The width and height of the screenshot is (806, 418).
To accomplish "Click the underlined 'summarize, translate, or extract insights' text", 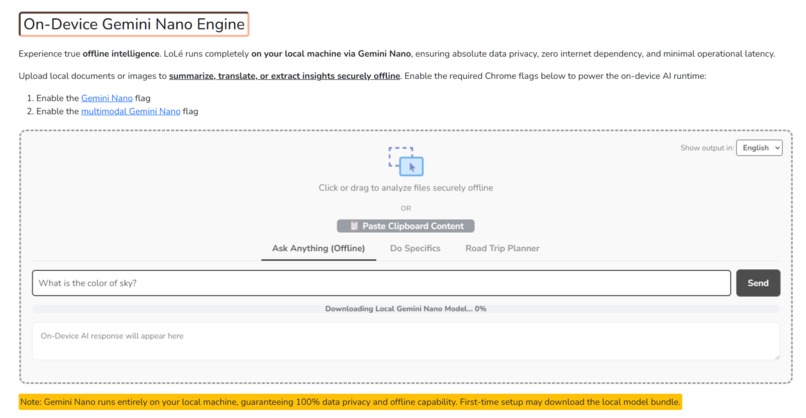I will click(284, 76).
